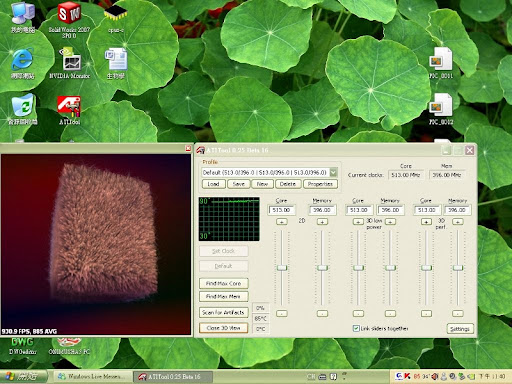Click the red K tray icon
Viewport: 512px width, 384px height.
click(x=407, y=376)
